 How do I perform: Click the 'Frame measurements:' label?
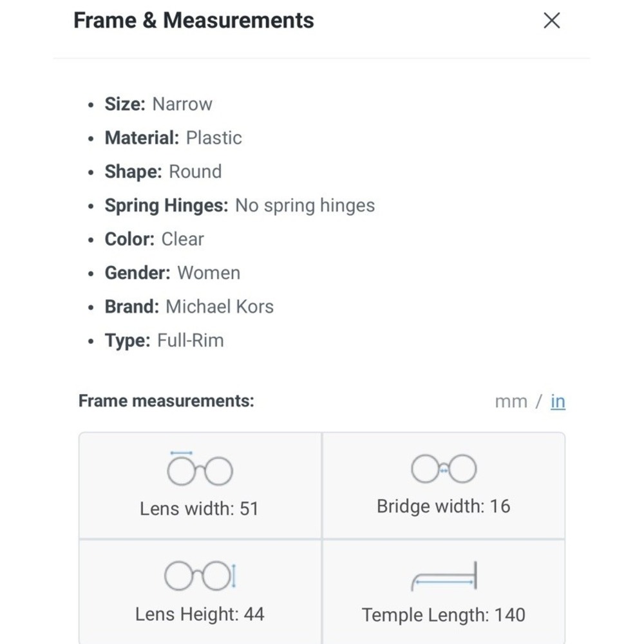point(166,401)
